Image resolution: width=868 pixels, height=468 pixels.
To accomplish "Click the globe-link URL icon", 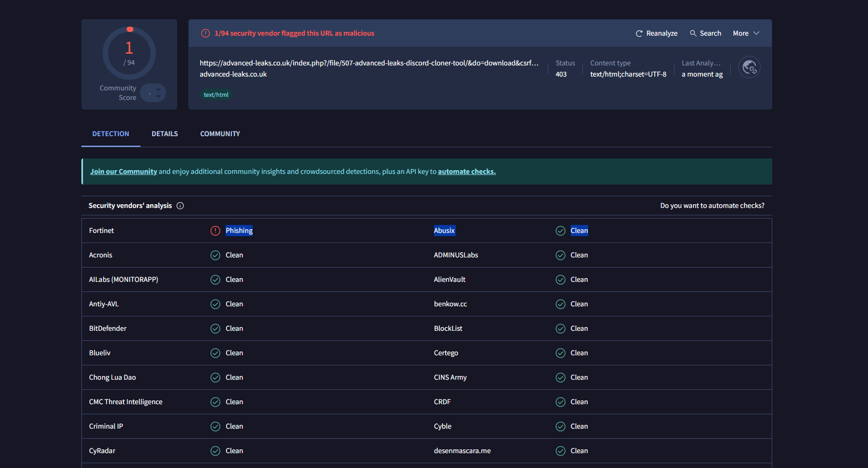I will [749, 68].
